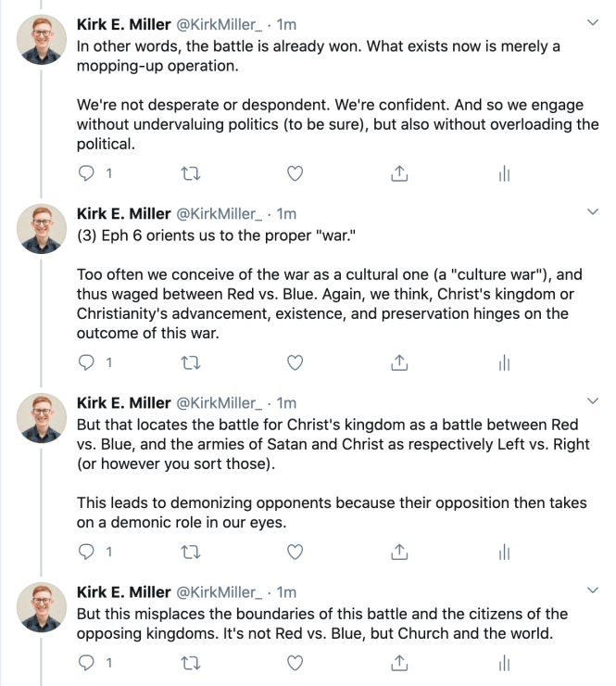Expand the options chevron on the 'Eph 6' tweet
The height and width of the screenshot is (686, 616).
coord(593,212)
